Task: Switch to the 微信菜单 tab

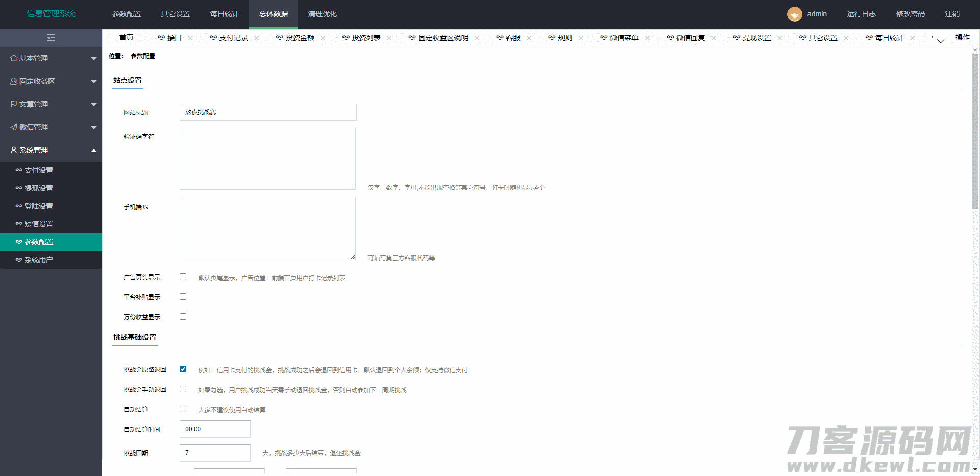Action: (624, 38)
